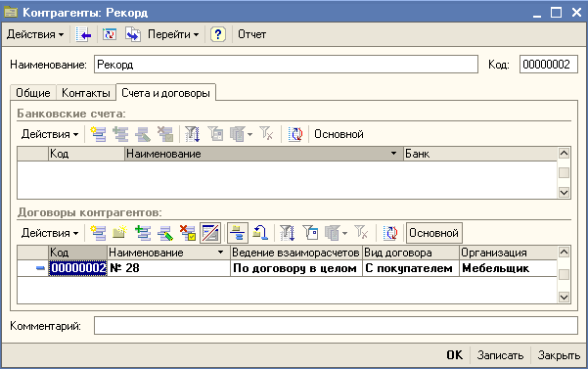Click the Отчет toolbar item
Image resolution: width=588 pixels, height=369 pixels.
click(x=252, y=34)
